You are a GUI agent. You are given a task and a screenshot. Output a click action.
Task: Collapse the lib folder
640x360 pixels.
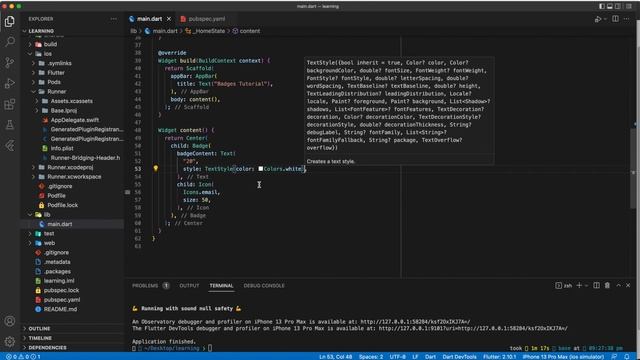pos(30,214)
